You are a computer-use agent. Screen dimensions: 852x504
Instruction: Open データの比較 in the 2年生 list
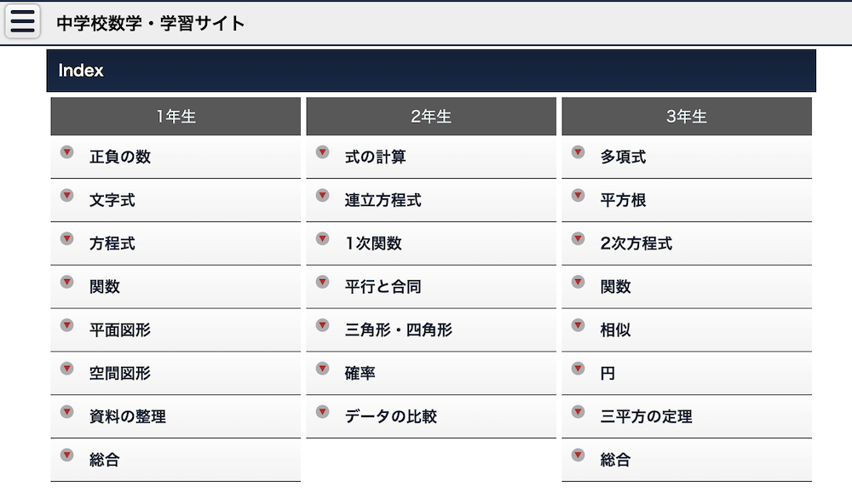pos(431,417)
